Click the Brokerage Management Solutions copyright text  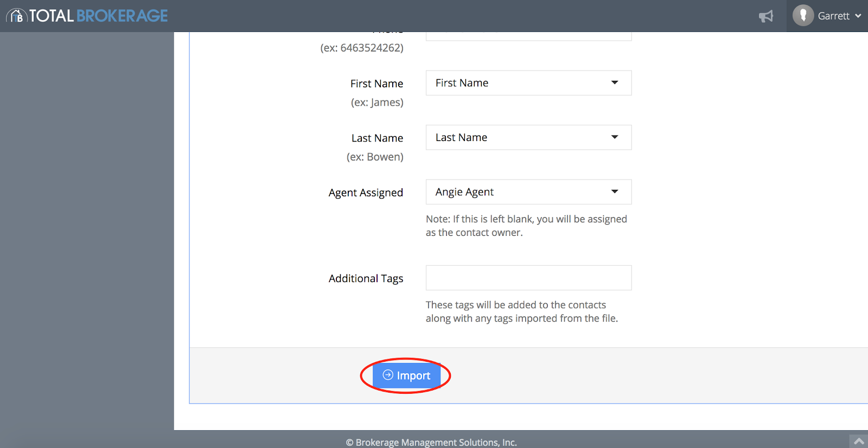[431, 443]
